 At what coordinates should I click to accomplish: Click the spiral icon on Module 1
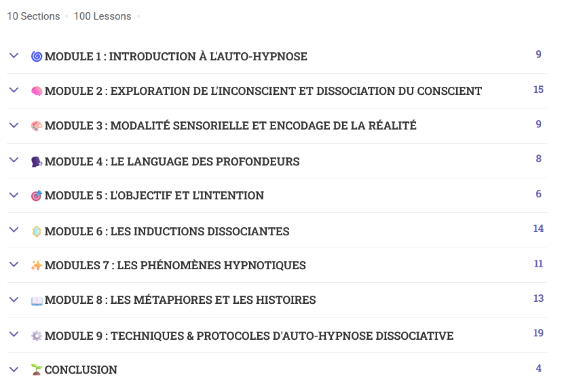(37, 56)
